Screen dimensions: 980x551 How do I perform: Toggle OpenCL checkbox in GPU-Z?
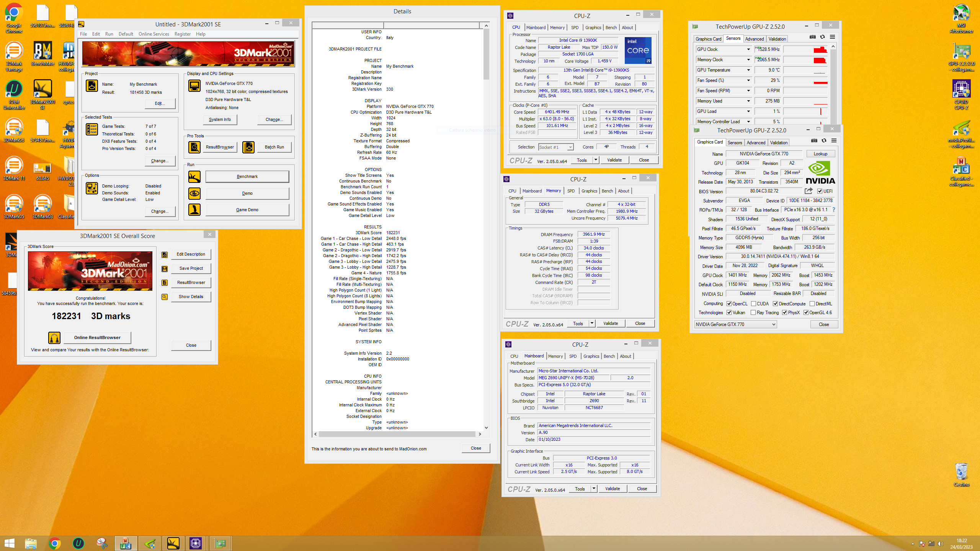(729, 304)
